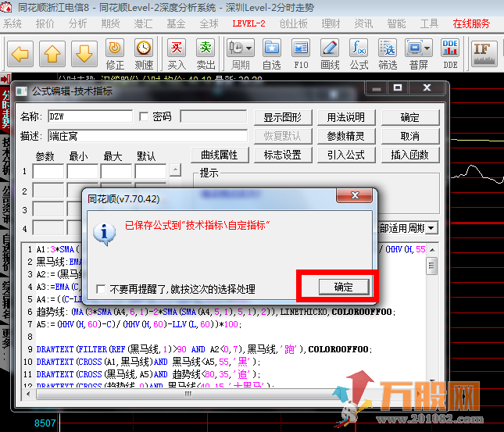Click the 取消 button
This screenshot has width=504, height=432.
[x=409, y=136]
